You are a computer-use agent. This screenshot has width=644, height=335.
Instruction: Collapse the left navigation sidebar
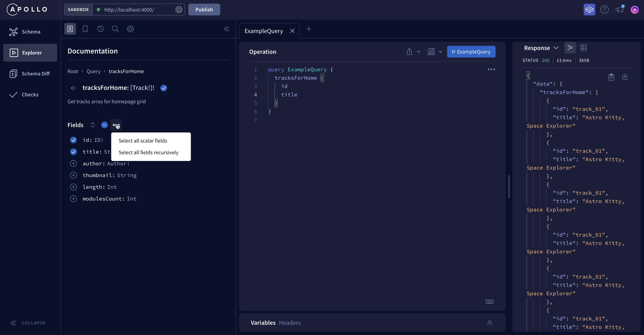[x=28, y=323]
